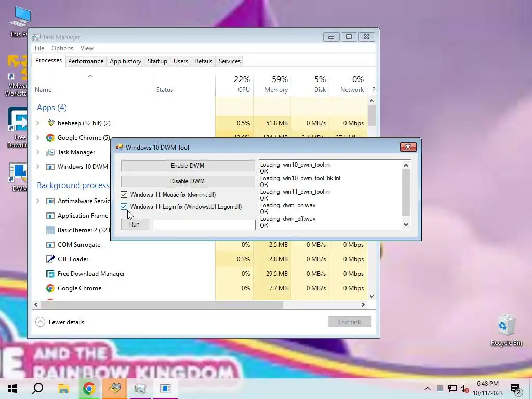Click the background Google Chrome process icon

tap(50, 288)
